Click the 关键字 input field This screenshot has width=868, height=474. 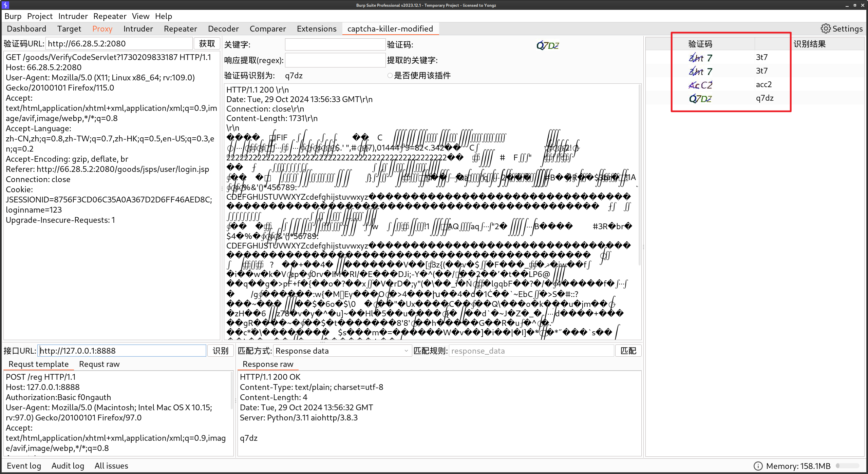(x=335, y=45)
